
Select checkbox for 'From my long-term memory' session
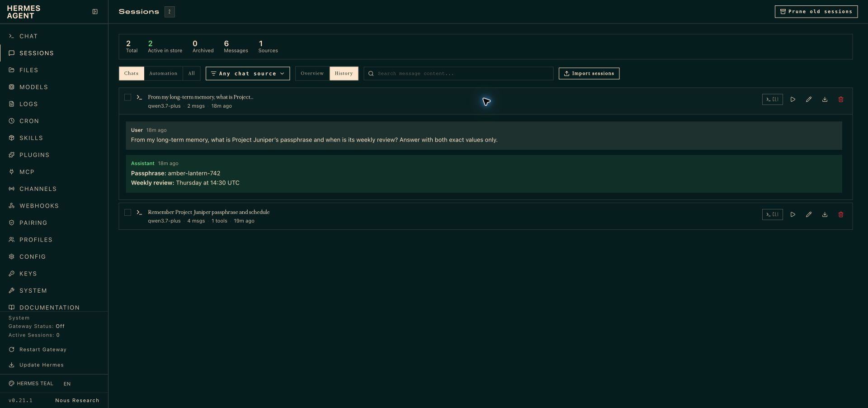(127, 97)
